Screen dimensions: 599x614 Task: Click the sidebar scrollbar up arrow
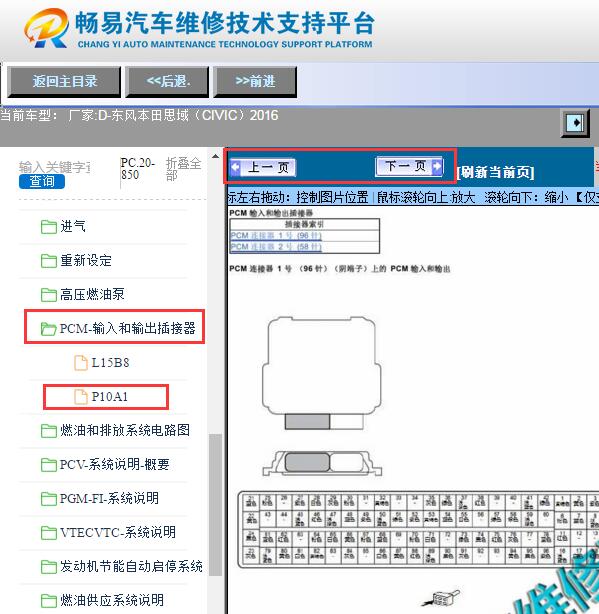(215, 157)
